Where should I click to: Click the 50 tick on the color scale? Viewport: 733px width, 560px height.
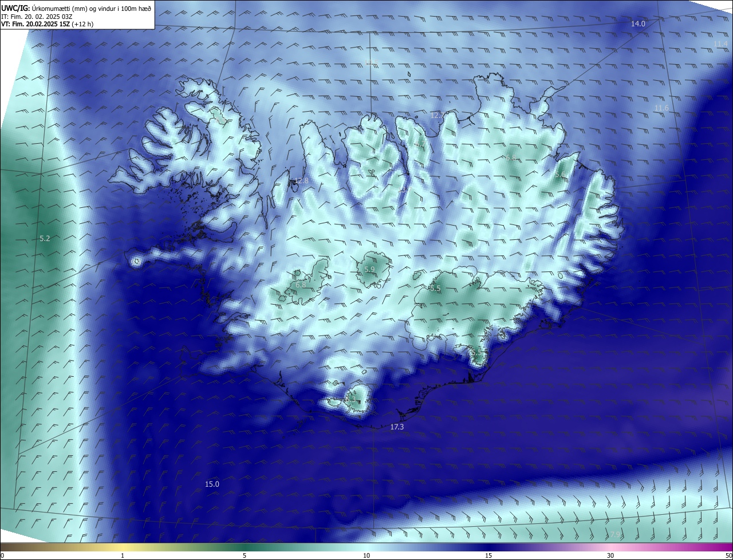point(728,555)
